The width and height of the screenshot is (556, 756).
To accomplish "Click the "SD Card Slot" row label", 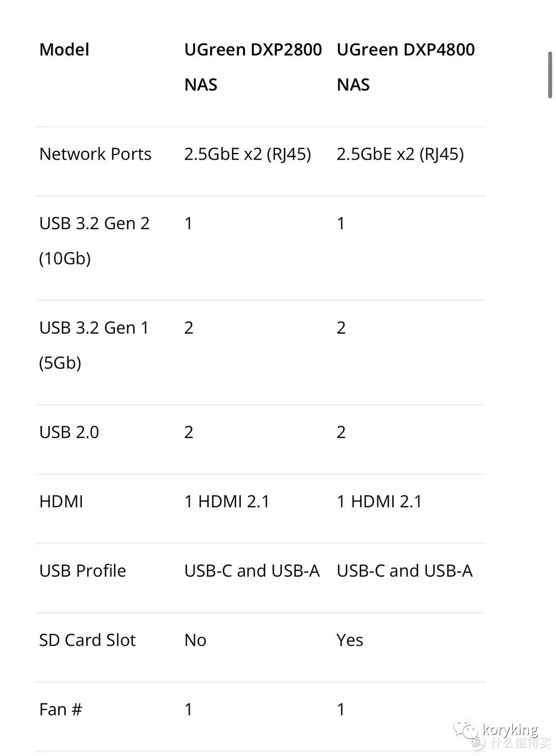I will (x=87, y=640).
